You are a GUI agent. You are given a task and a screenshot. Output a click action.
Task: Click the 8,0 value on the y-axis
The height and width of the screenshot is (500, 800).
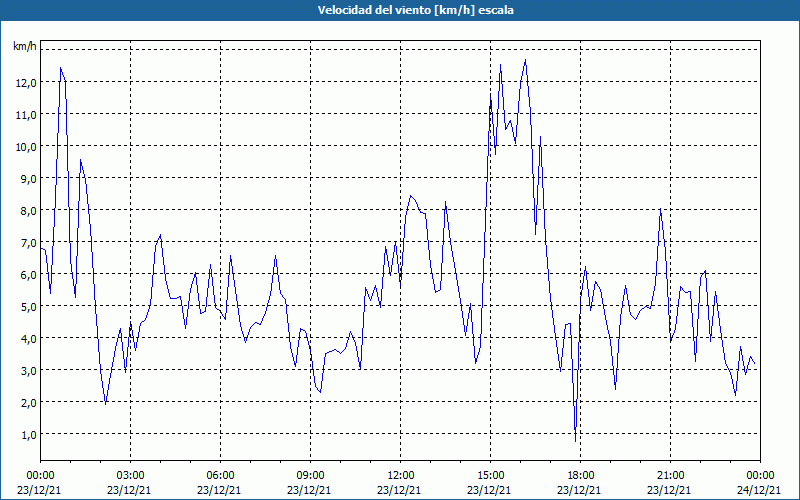coord(28,211)
